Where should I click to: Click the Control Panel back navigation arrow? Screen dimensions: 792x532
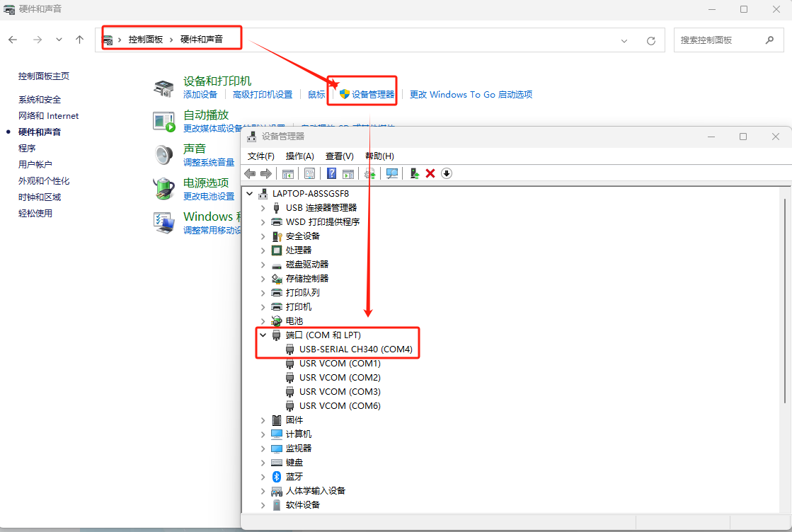coord(13,40)
